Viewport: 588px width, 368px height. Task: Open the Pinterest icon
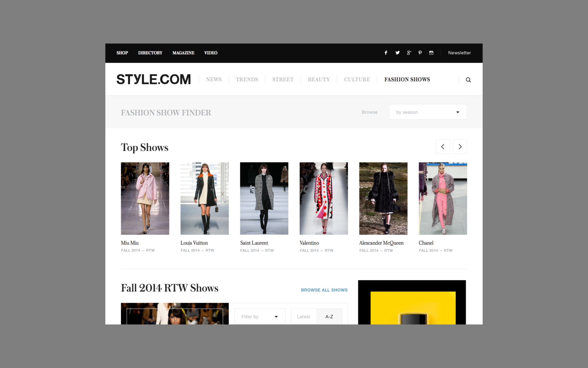point(420,53)
